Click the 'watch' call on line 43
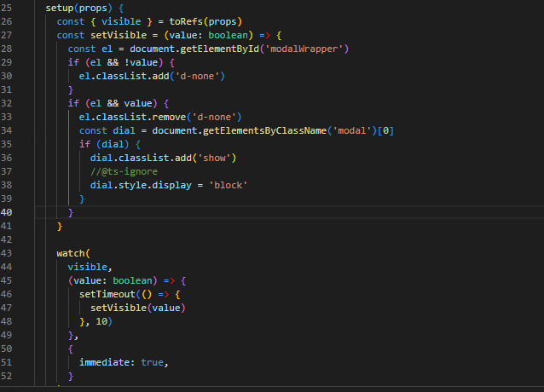This screenshot has height=392, width=544. (71, 253)
